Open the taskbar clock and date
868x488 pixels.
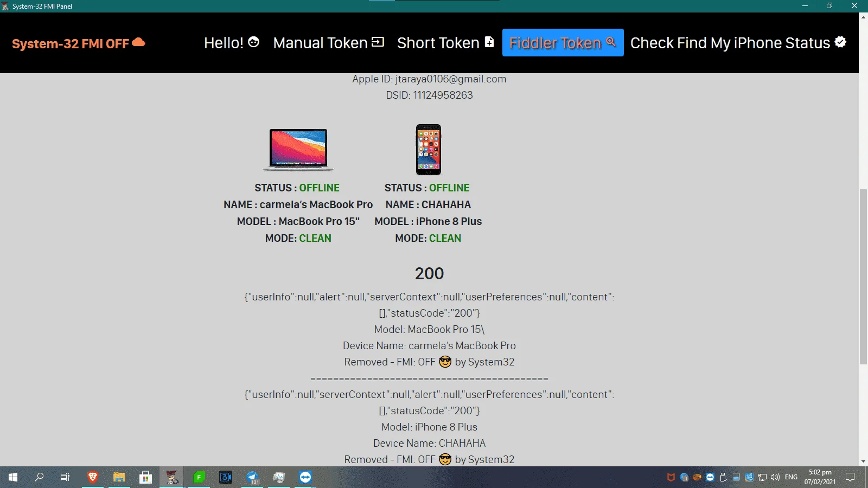point(820,477)
